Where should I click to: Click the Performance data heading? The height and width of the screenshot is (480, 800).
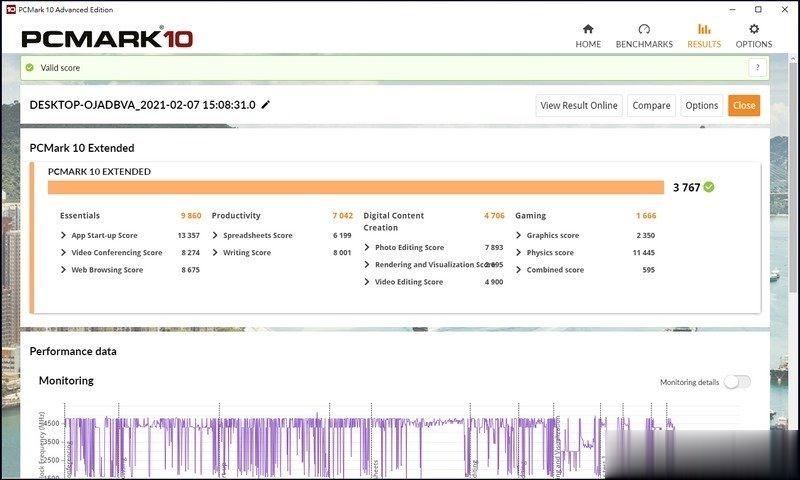[73, 351]
